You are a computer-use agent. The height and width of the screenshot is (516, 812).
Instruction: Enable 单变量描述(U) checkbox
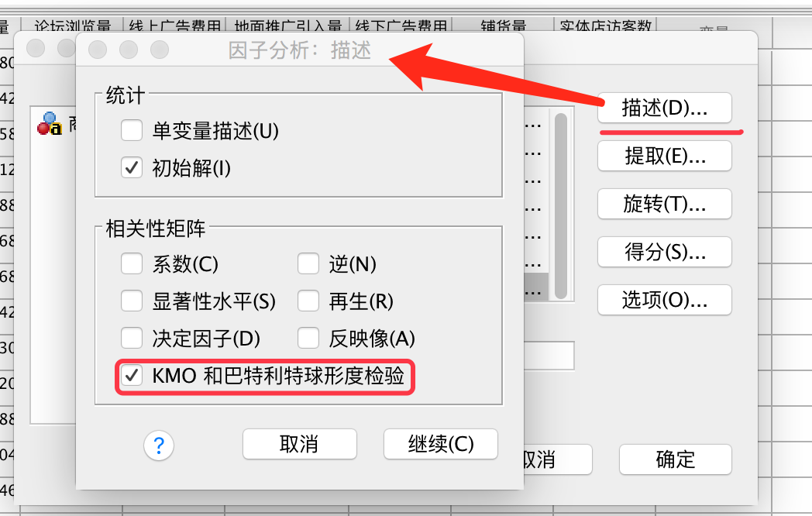[x=132, y=131]
